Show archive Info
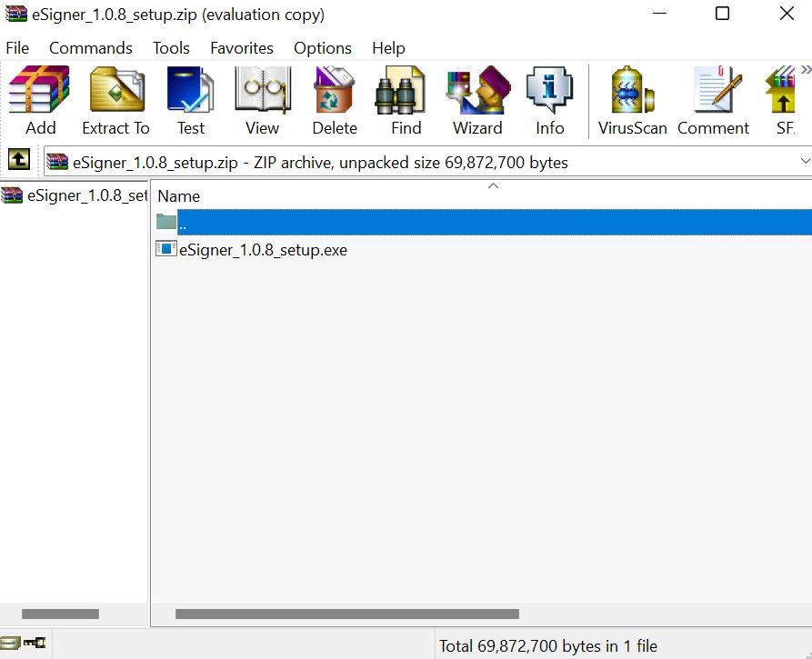812x659 pixels. pyautogui.click(x=549, y=91)
